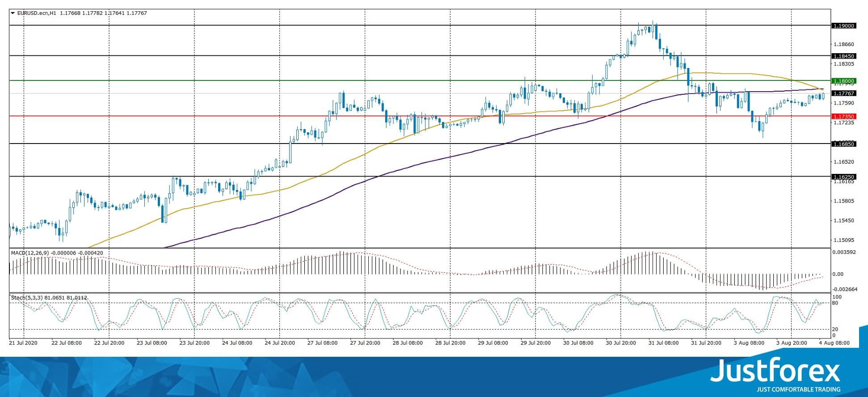
Task: Click the current price tag on the price axis
Action: click(844, 93)
